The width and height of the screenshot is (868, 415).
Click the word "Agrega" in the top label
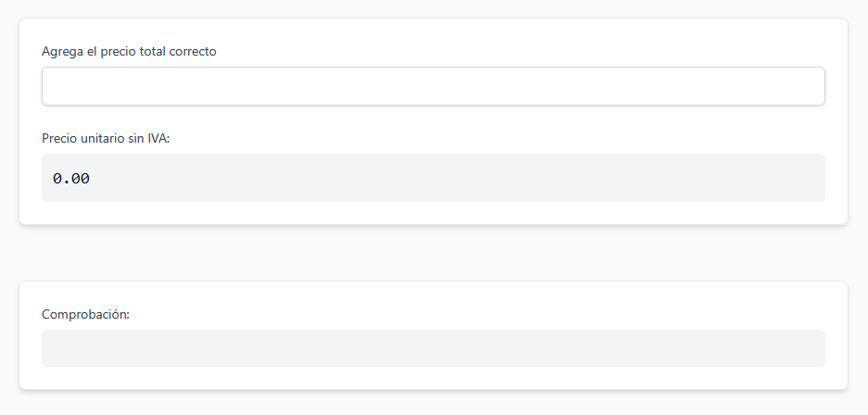[x=62, y=51]
